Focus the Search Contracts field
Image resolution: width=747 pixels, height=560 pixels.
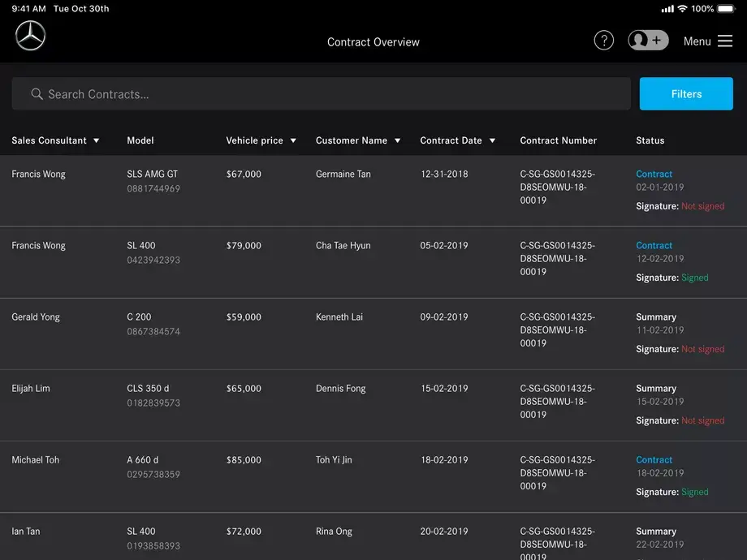point(321,94)
